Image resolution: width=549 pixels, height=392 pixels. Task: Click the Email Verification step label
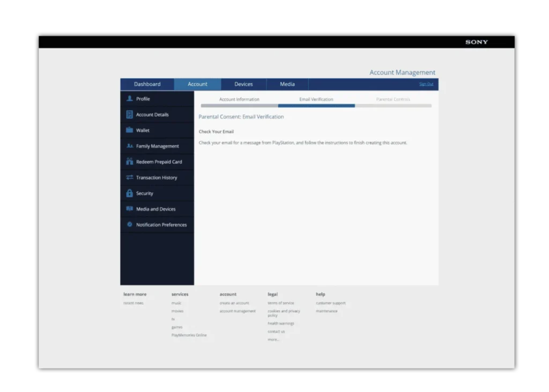pos(316,99)
